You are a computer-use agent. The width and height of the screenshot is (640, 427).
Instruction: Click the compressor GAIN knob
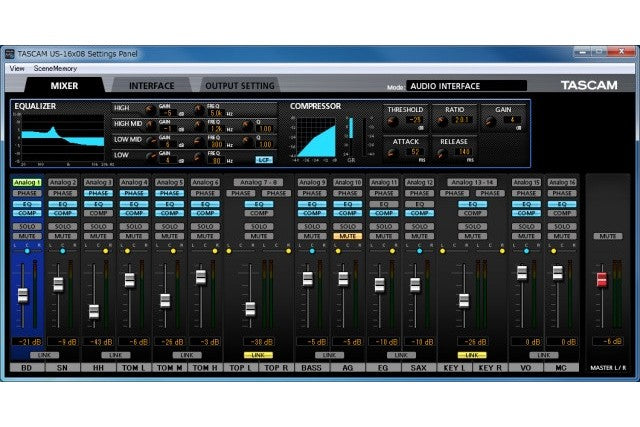pyautogui.click(x=490, y=121)
